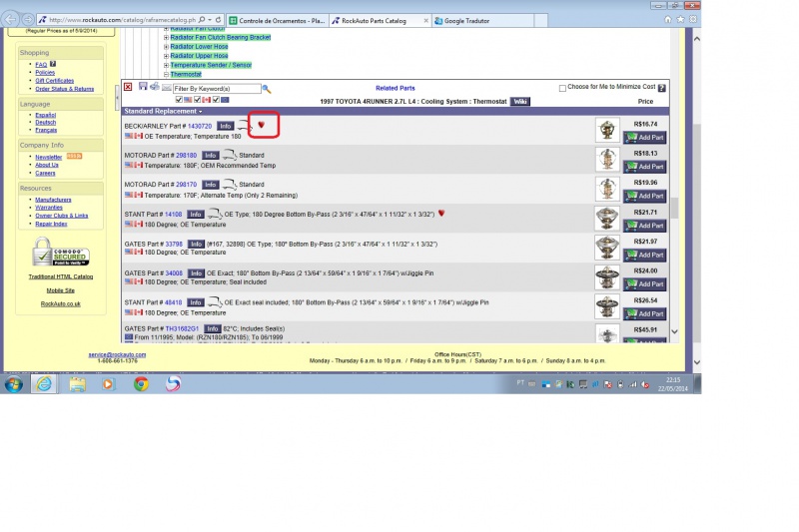The height and width of the screenshot is (532, 799).
Task: Expand Temperature Sender / Sensor node
Action: (166, 65)
